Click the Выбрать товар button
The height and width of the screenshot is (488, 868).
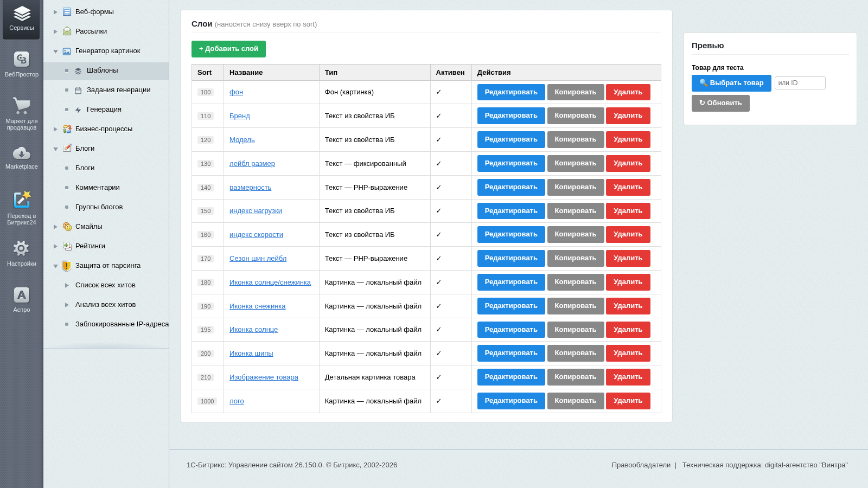coord(731,83)
